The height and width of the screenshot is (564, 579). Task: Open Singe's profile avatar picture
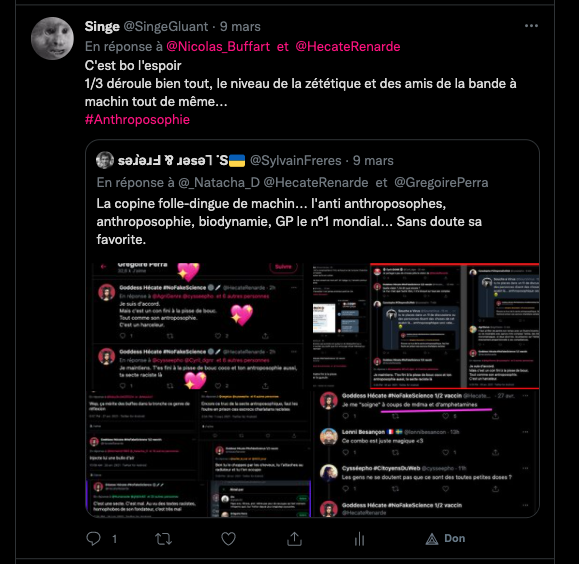(x=52, y=38)
